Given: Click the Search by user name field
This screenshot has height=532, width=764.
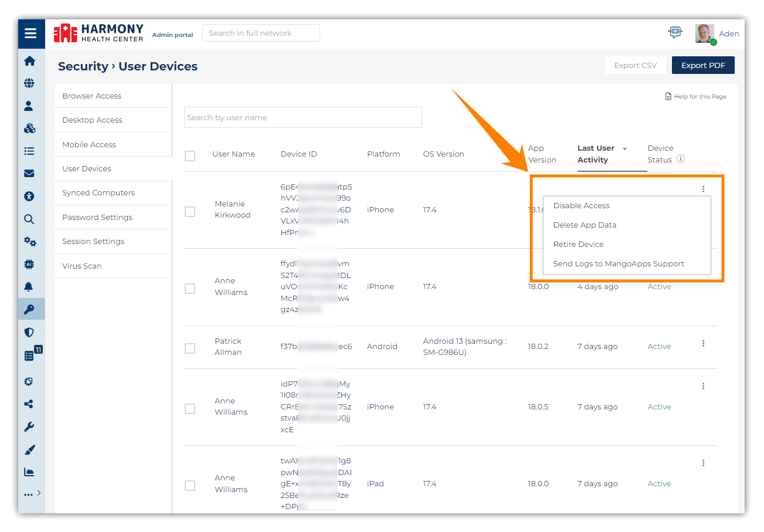Looking at the screenshot, I should point(303,118).
